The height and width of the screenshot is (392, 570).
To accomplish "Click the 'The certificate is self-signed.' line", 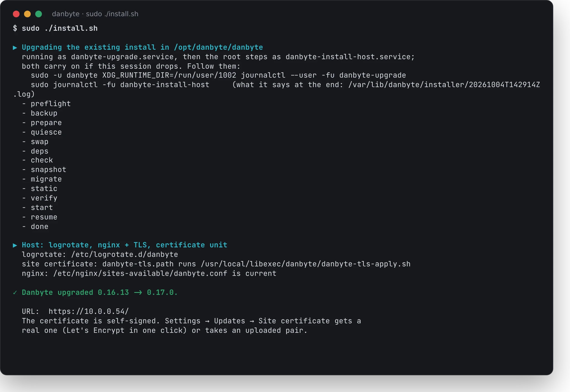I will coord(191,321).
